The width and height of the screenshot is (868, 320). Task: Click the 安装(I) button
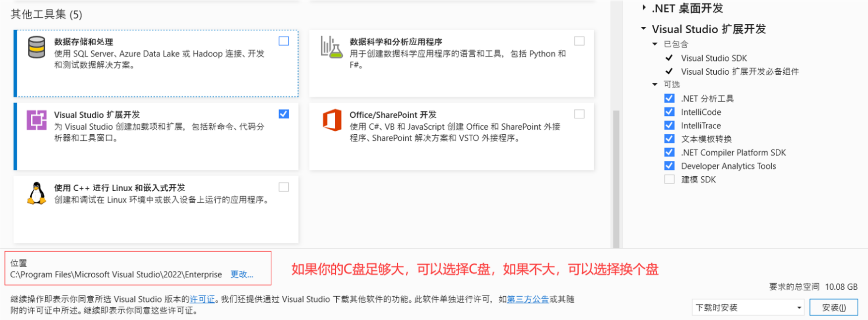point(834,308)
